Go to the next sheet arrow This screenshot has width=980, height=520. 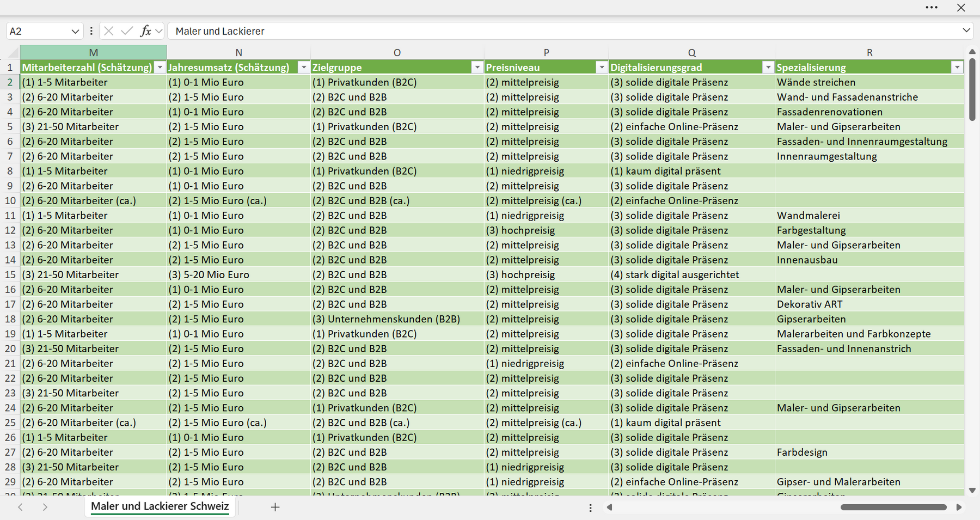click(x=45, y=507)
